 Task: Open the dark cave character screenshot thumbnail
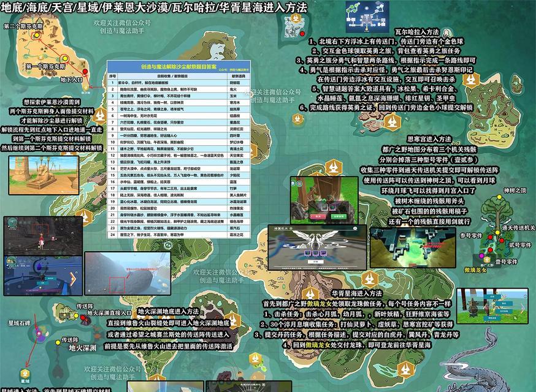(x=43, y=236)
